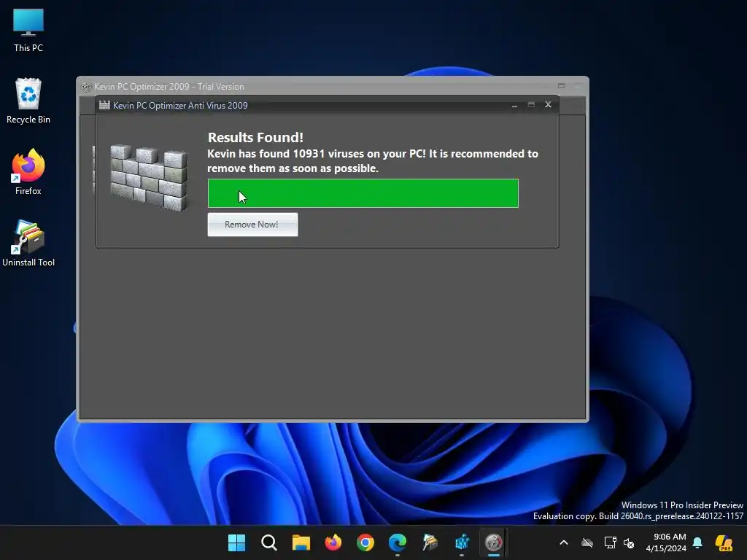Click the Uninstall Tool taskbar icon

[x=430, y=542]
